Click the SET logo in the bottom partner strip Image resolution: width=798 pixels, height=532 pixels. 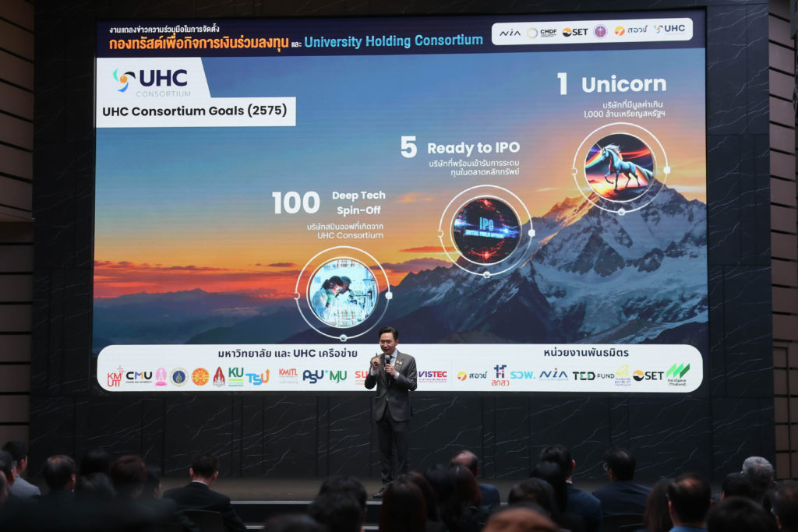coord(648,375)
